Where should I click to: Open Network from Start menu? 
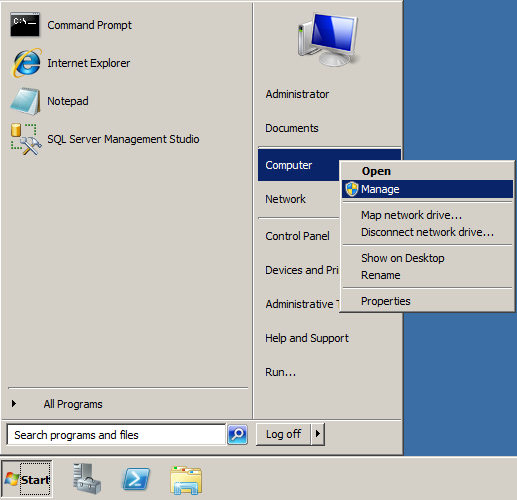click(285, 199)
